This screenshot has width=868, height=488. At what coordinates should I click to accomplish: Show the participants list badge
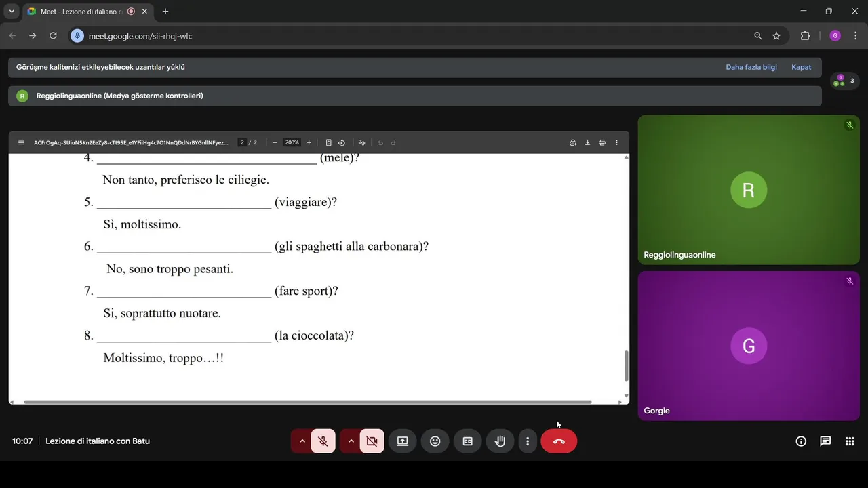coord(845,81)
